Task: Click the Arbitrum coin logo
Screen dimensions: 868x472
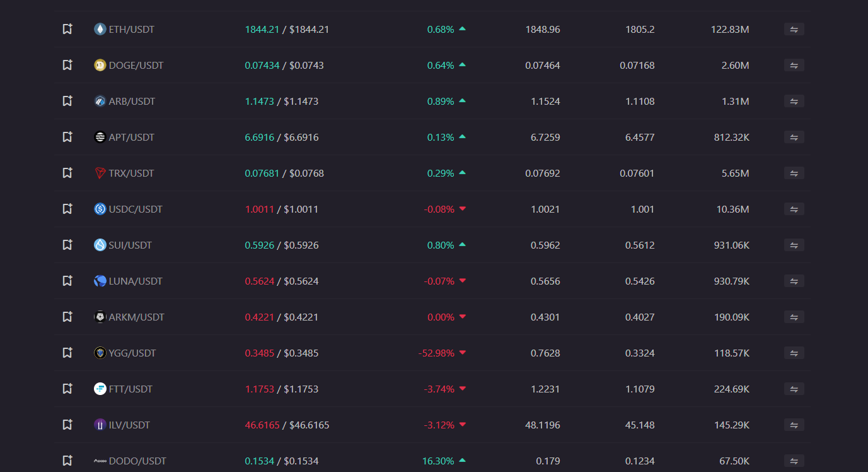Action: [100, 101]
